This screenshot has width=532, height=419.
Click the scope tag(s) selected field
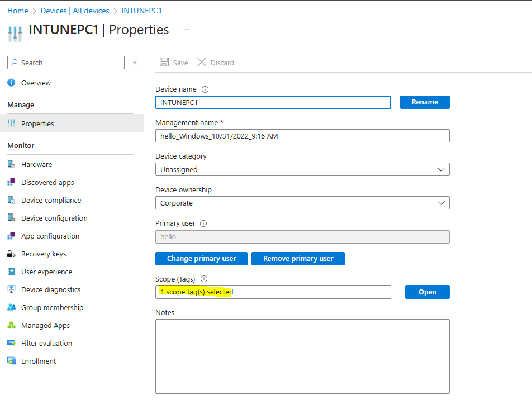click(273, 292)
